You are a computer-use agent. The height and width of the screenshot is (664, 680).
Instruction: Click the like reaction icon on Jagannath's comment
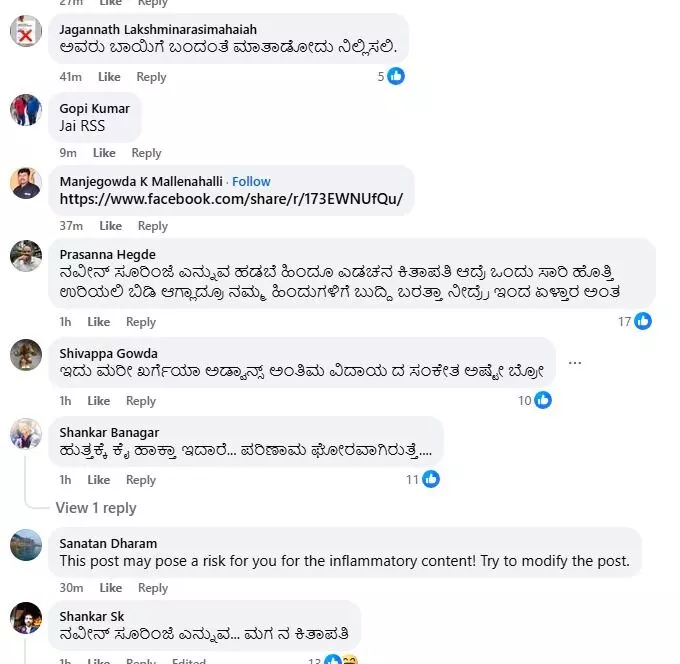396,76
